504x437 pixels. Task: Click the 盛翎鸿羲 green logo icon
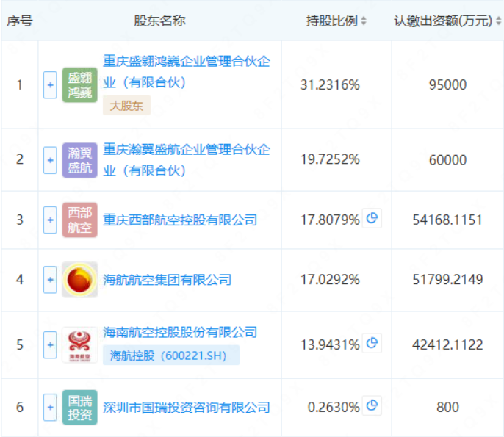tap(79, 85)
